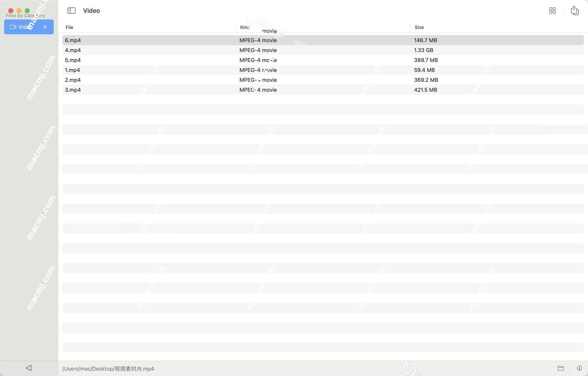Open the info inspector icon
This screenshot has width=588, height=376.
(x=579, y=368)
